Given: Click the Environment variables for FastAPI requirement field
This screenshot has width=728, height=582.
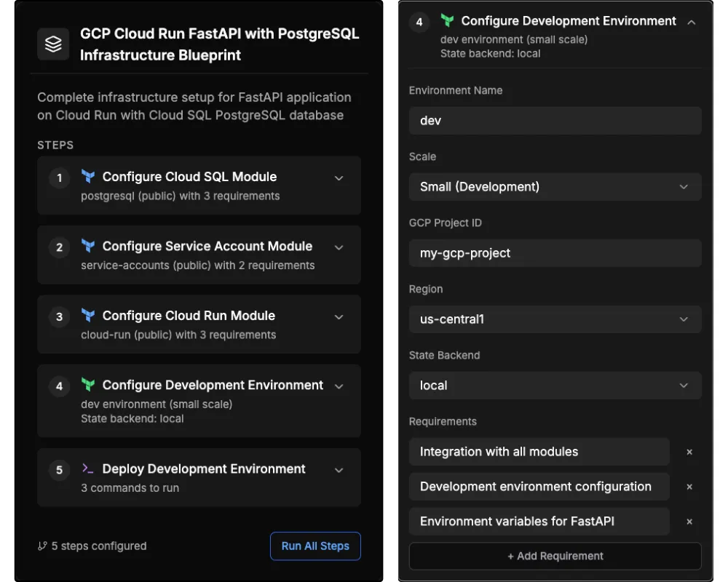Looking at the screenshot, I should coord(539,521).
